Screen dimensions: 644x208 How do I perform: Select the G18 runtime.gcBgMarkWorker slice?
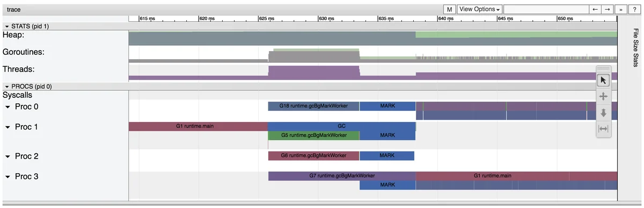pos(314,106)
